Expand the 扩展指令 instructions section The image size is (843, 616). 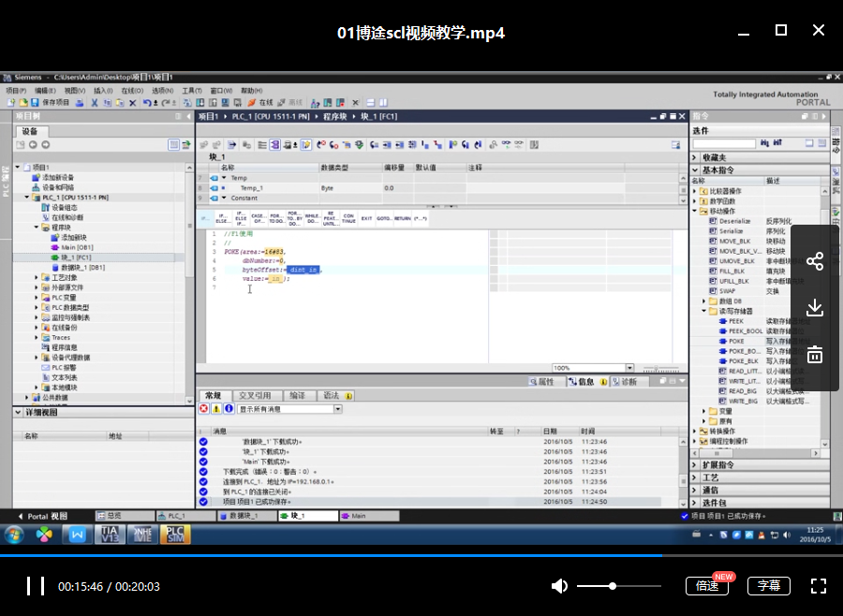[694, 465]
